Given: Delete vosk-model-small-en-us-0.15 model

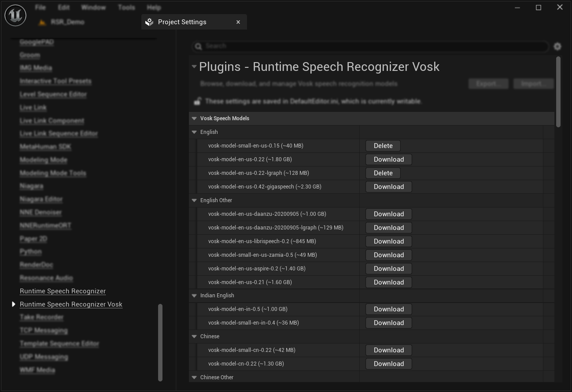Looking at the screenshot, I should (x=383, y=146).
